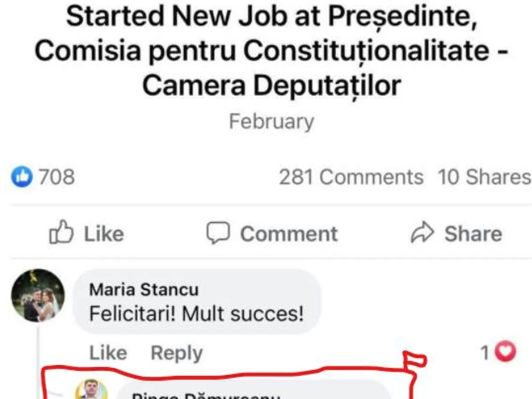The width and height of the screenshot is (532, 399).
Task: Click the 'Felicitari! Mult succes!' comment text
Action: (196, 314)
